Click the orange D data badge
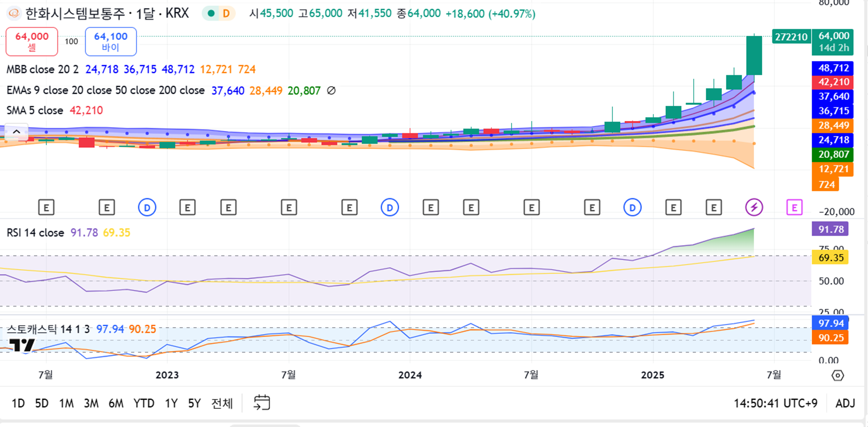This screenshot has width=868, height=427. point(226,14)
